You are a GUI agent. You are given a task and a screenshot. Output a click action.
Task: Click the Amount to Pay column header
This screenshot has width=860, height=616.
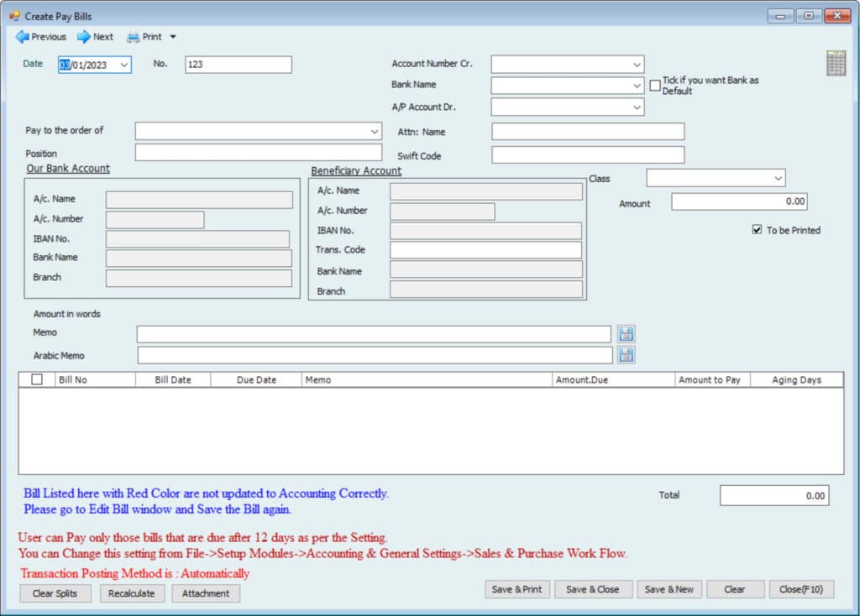(x=712, y=380)
